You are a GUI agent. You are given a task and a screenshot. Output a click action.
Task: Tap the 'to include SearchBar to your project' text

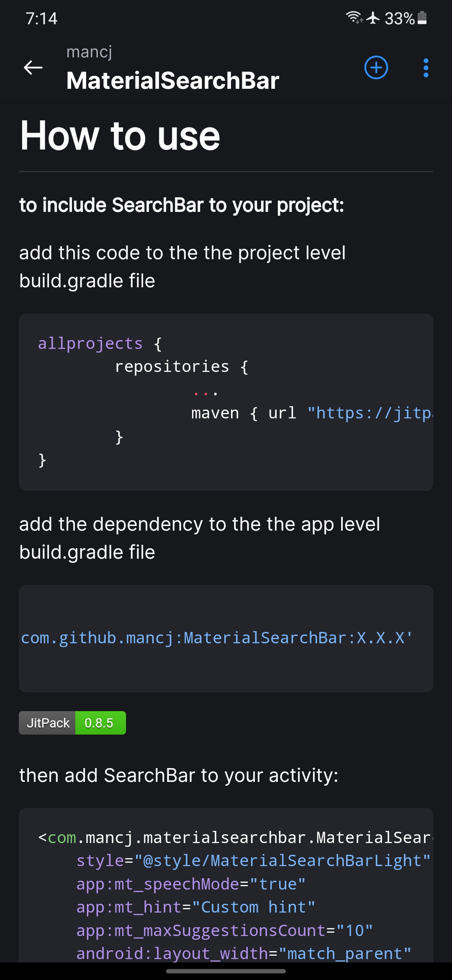click(182, 205)
